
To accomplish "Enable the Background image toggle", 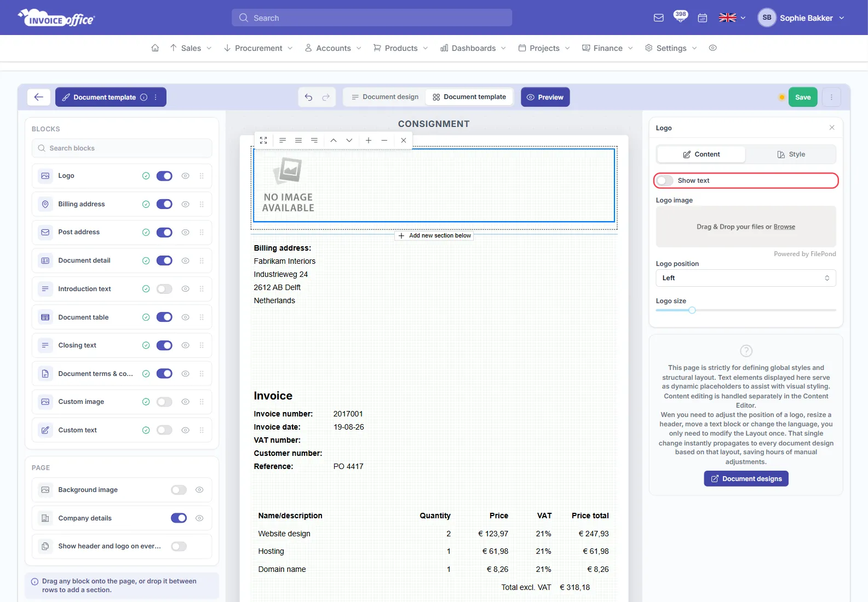I will pyautogui.click(x=179, y=490).
